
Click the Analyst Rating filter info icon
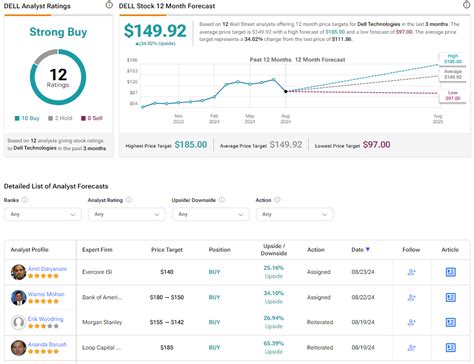point(129,200)
